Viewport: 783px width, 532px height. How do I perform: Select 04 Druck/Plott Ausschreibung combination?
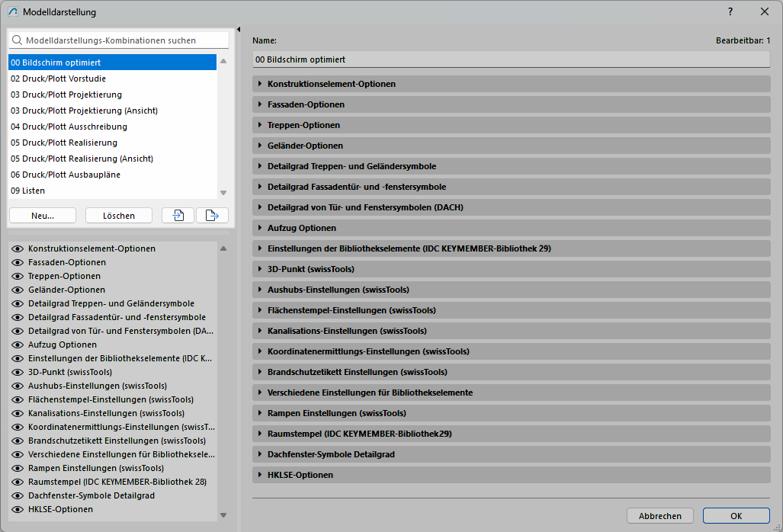click(69, 127)
